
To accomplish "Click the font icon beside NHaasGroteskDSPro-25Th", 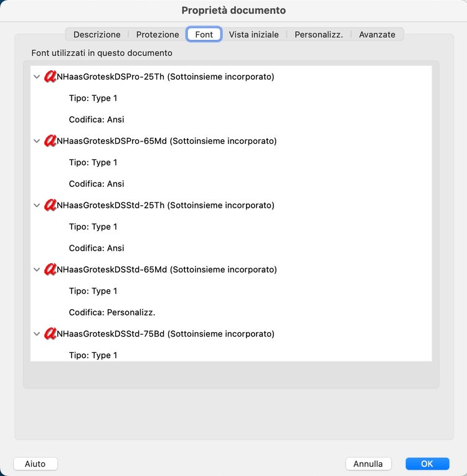I will (x=50, y=77).
